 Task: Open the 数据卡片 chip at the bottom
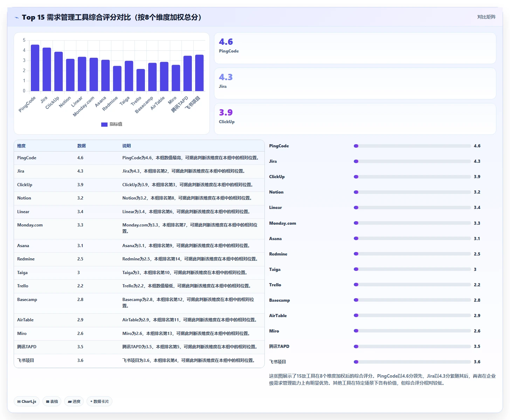coord(99,401)
